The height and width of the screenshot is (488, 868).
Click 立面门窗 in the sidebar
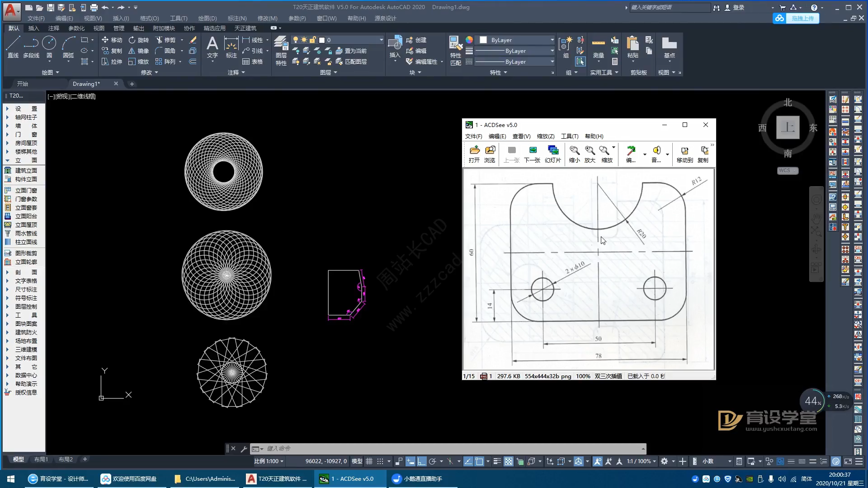tap(21, 191)
